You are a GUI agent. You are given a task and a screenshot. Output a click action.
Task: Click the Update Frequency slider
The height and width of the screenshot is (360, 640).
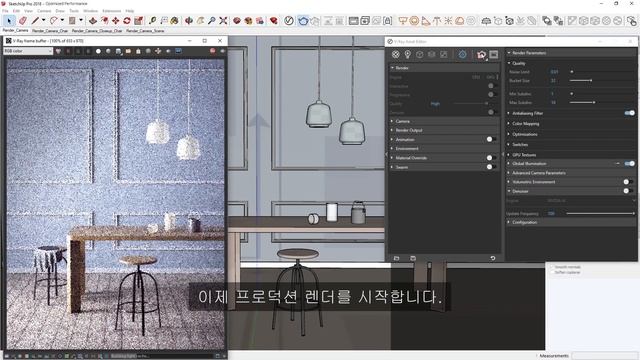tap(600, 213)
